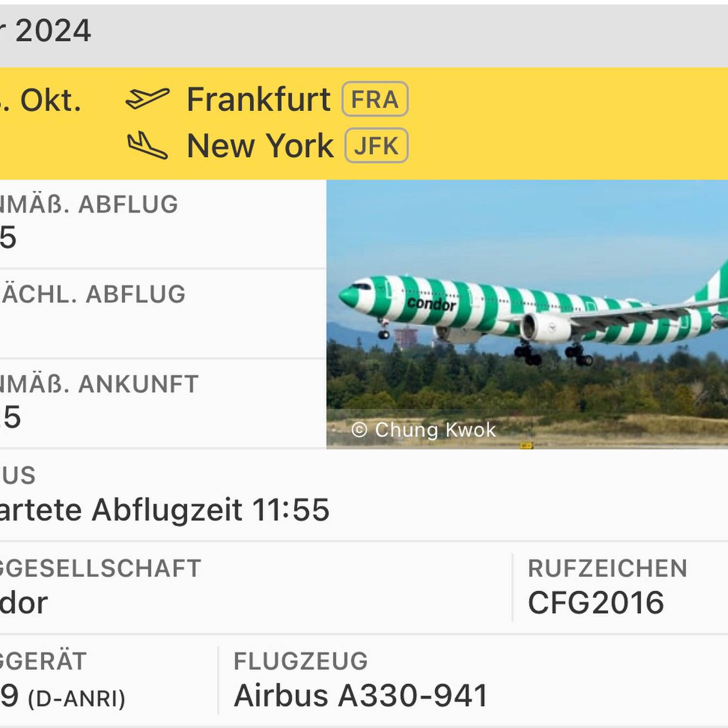Click the departure airplane icon
This screenshot has height=728, width=728.
pyautogui.click(x=148, y=99)
